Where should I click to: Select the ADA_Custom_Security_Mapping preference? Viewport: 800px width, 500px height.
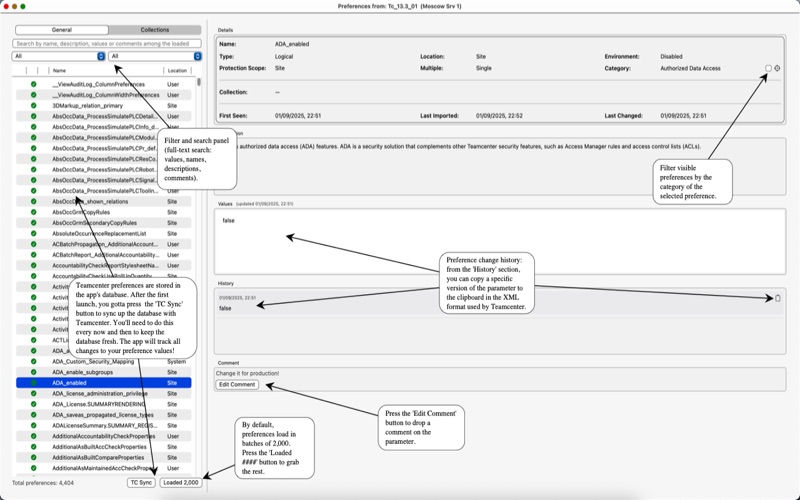coord(104,361)
